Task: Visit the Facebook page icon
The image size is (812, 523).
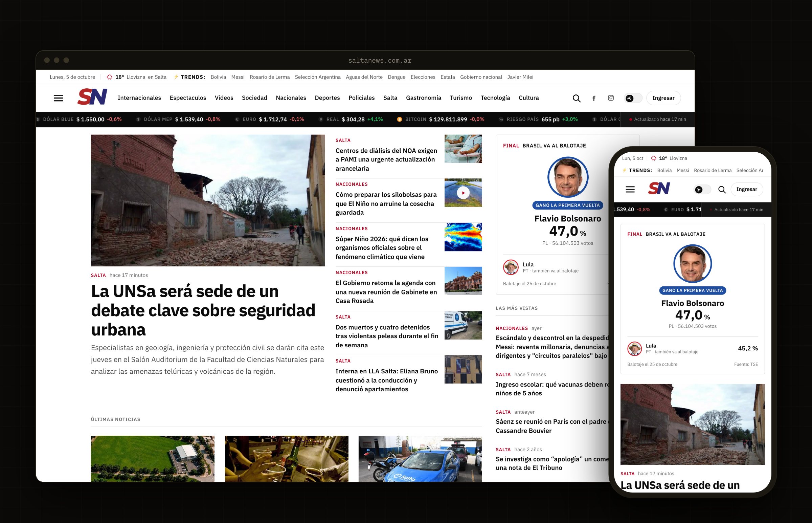Action: pos(594,98)
